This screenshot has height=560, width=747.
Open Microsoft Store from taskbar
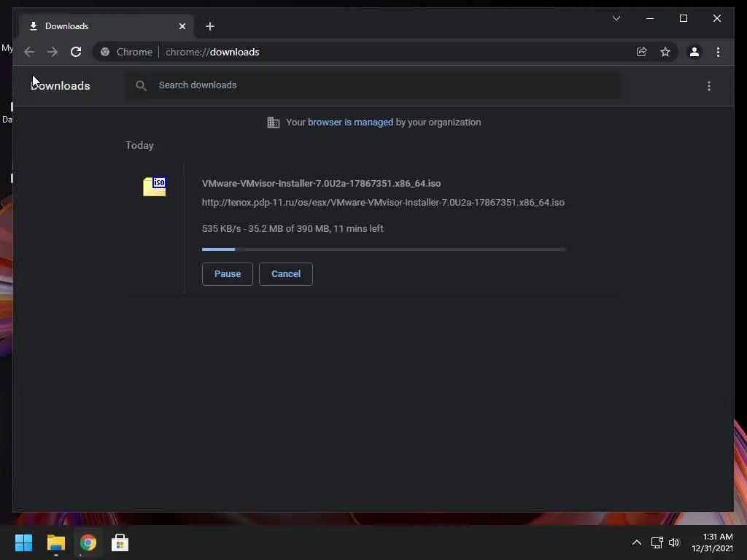click(x=120, y=542)
